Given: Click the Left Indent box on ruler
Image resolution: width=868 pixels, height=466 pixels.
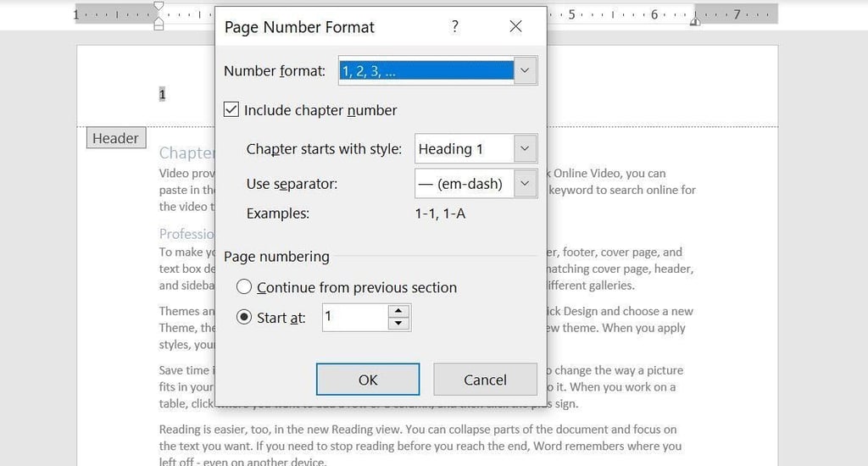Looking at the screenshot, I should click(159, 26).
